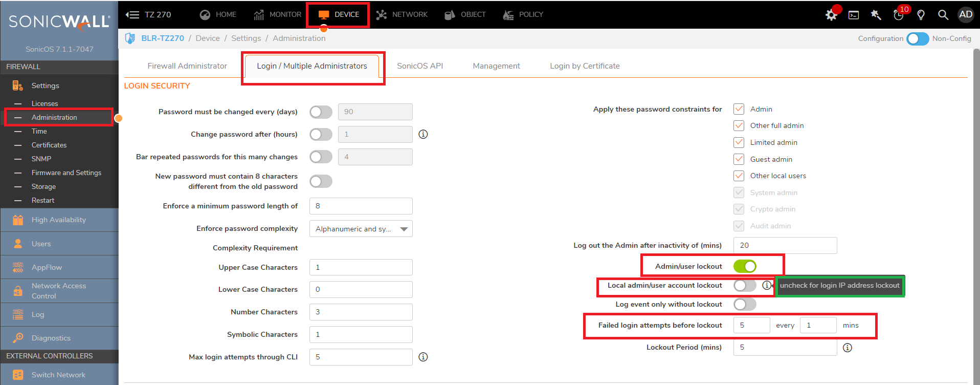Click info icon beside Lockout Period

tap(848, 348)
